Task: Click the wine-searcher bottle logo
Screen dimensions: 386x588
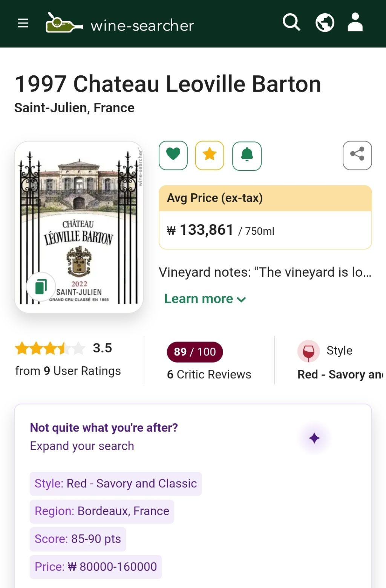Action: (64, 23)
